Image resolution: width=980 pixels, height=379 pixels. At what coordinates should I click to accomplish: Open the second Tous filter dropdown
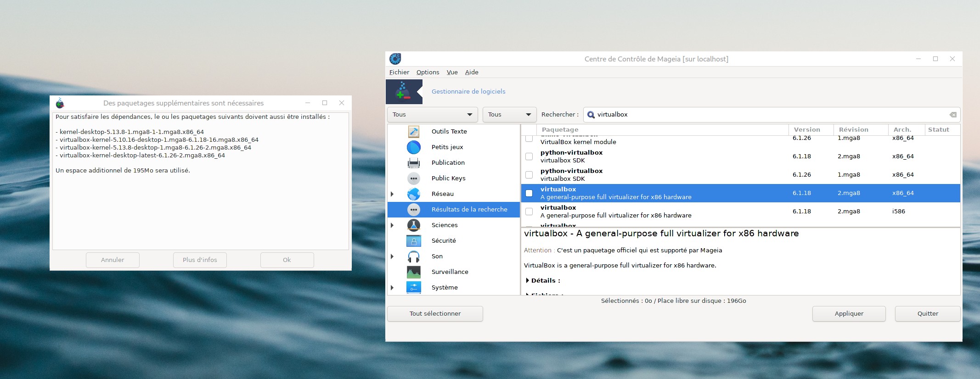pyautogui.click(x=509, y=115)
